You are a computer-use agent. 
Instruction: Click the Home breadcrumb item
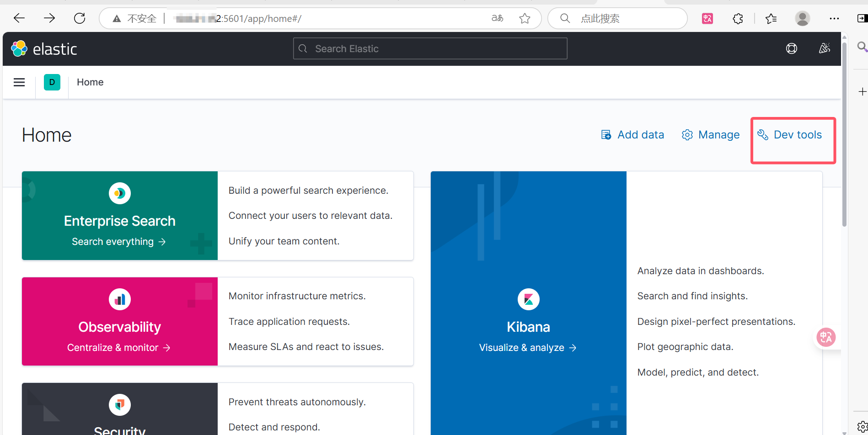pyautogui.click(x=90, y=82)
